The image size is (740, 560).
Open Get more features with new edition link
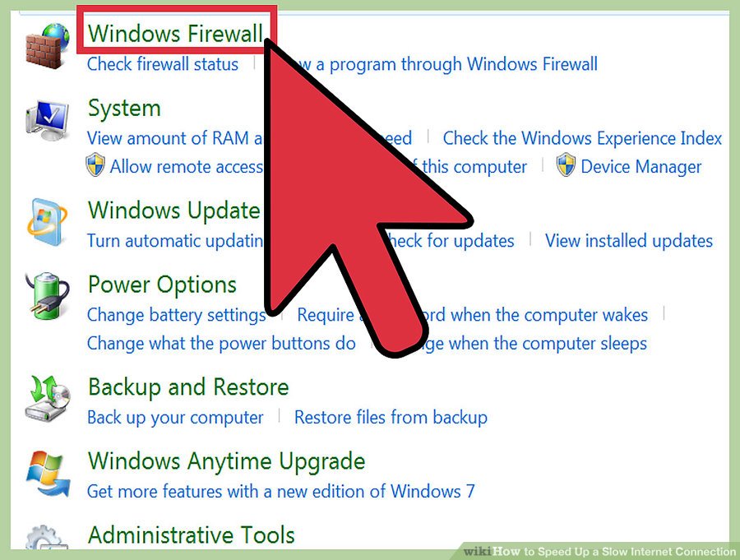[281, 491]
